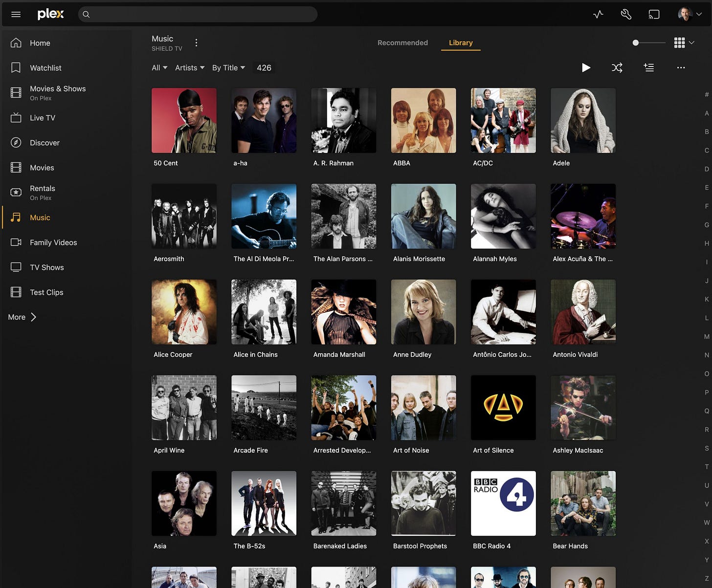
Task: Open the Art of Silence thumbnail
Action: point(503,408)
